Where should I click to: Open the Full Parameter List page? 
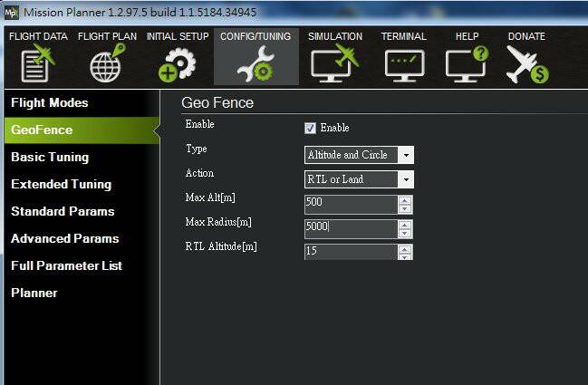pos(66,265)
